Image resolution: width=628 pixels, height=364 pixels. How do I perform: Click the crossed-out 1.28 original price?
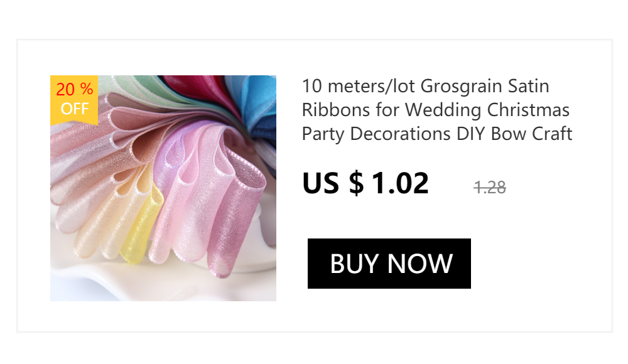pos(489,188)
